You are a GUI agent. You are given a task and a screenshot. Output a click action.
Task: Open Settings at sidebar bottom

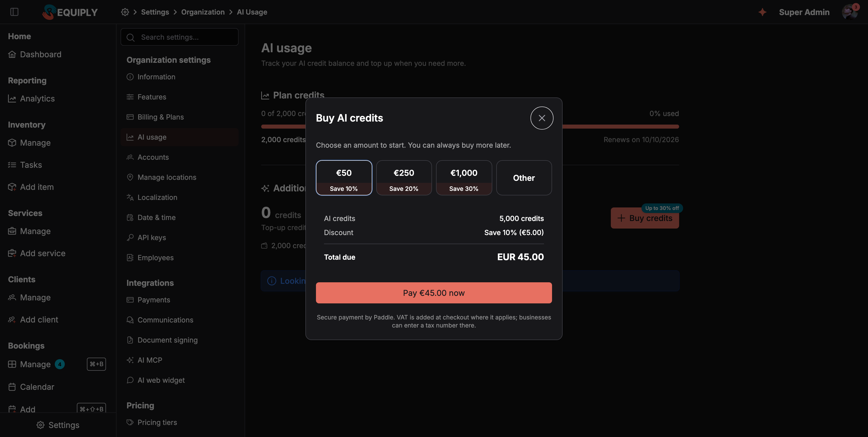pos(58,425)
